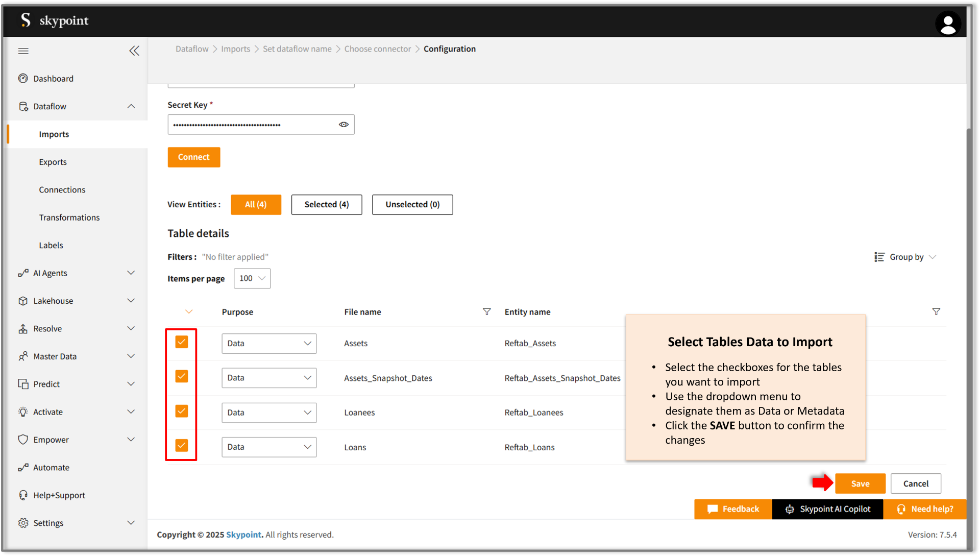Click the Lakehouse navigation icon
The height and width of the screenshot is (556, 980).
pos(23,300)
